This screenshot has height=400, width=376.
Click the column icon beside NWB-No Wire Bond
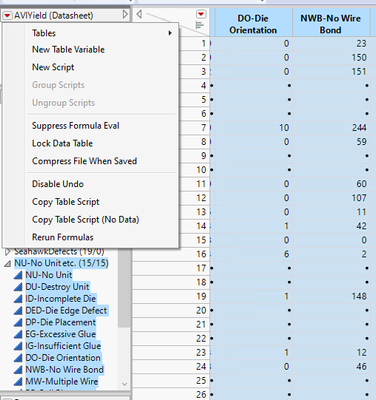pyautogui.click(x=18, y=370)
